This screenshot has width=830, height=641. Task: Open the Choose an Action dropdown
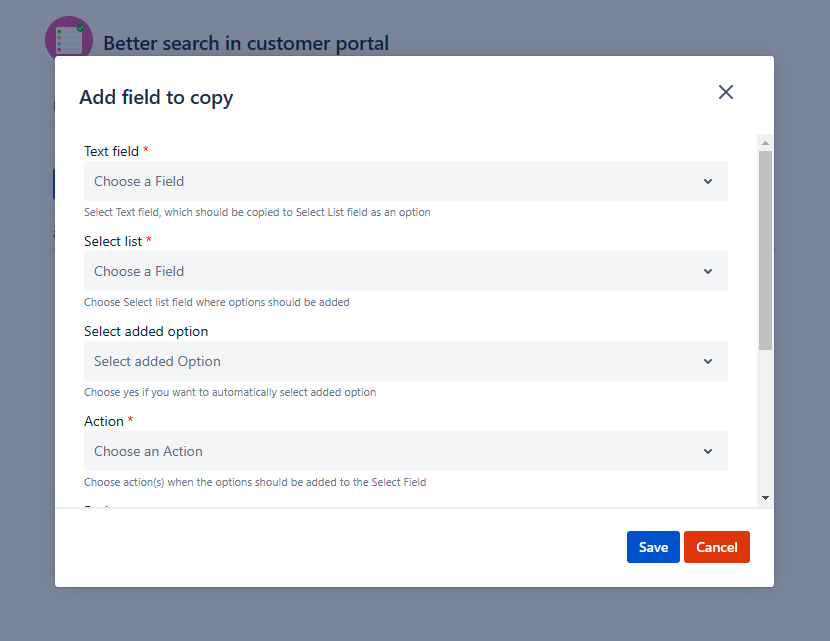point(405,451)
